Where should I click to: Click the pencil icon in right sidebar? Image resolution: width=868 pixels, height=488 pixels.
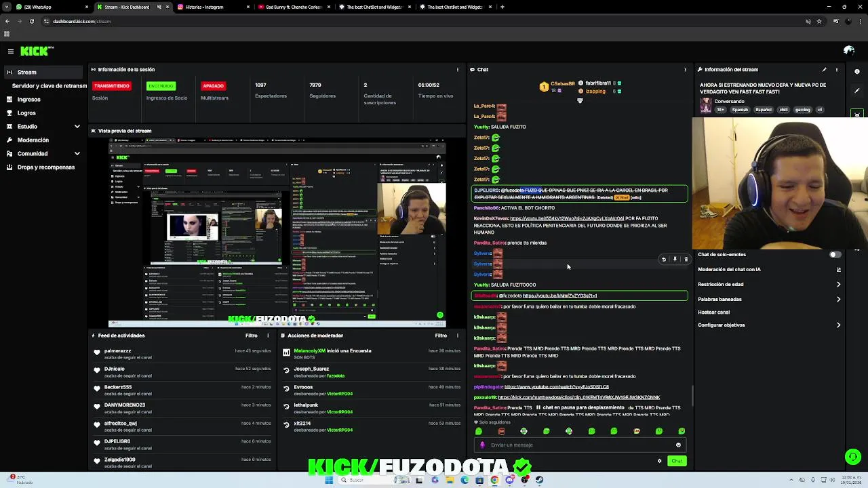coord(857,90)
